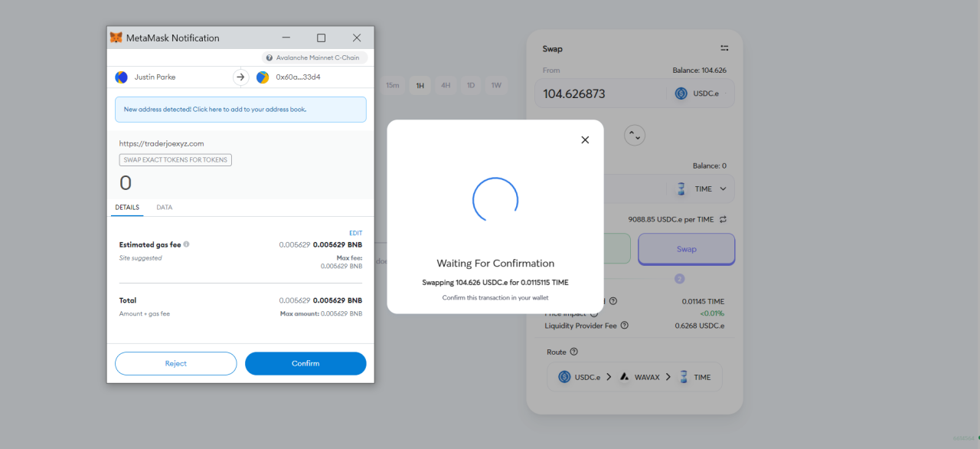Click the TIME hourglass icon in the To field
980x449 pixels.
coord(681,188)
